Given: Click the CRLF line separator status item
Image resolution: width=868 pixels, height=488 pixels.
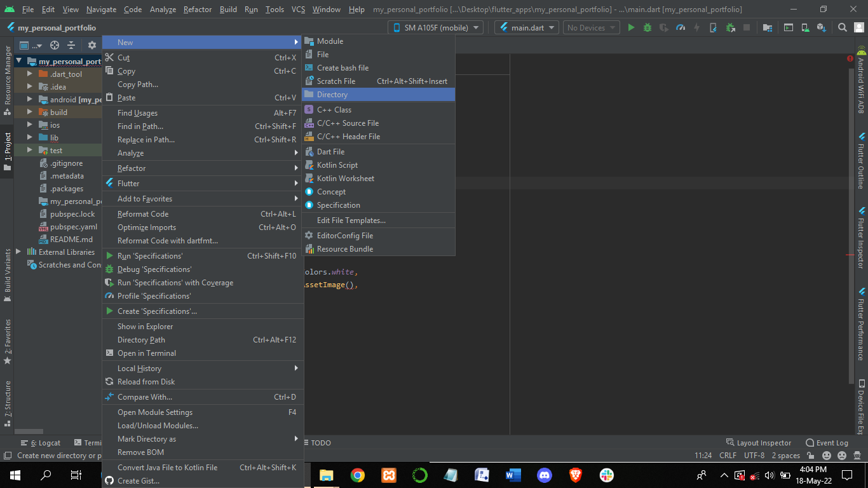Looking at the screenshot, I should 728,456.
